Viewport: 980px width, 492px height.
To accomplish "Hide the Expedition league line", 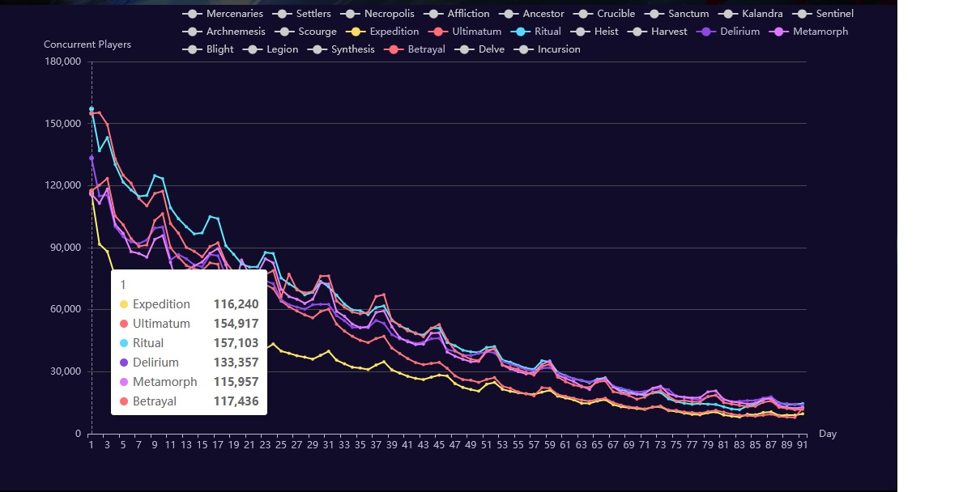I will pyautogui.click(x=383, y=32).
